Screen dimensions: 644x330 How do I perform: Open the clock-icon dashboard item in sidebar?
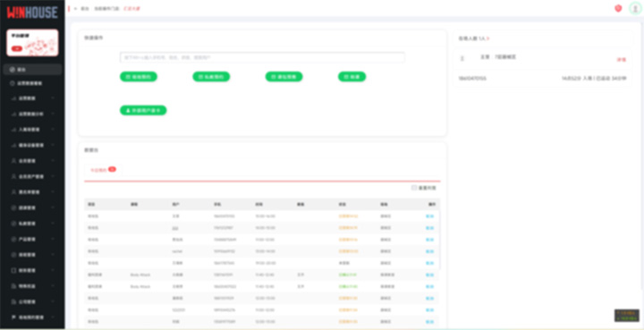pos(32,83)
